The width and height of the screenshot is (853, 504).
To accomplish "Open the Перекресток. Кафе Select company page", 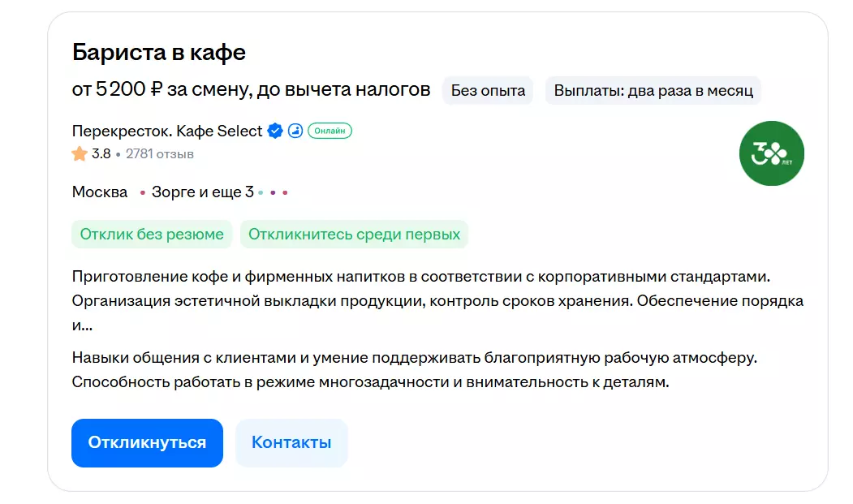I will point(167,131).
